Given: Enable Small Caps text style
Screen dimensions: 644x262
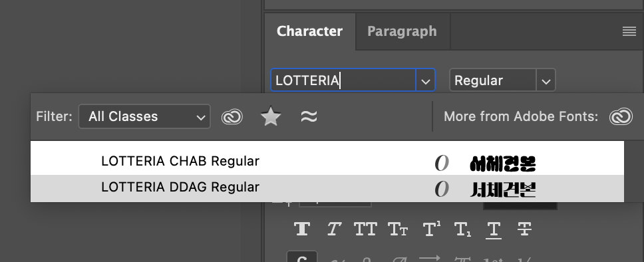Looking at the screenshot, I should tap(397, 229).
